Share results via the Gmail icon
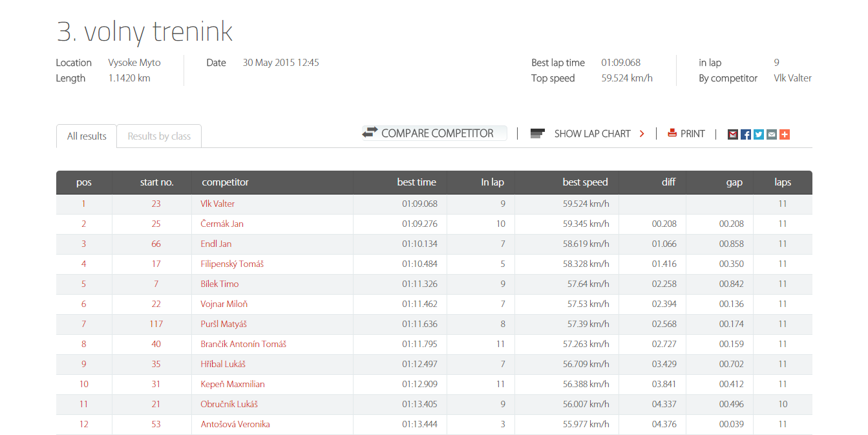868x435 pixels. click(x=733, y=134)
